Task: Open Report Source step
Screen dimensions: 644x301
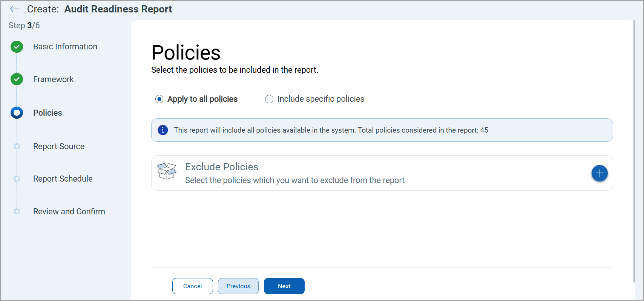Action: (59, 146)
